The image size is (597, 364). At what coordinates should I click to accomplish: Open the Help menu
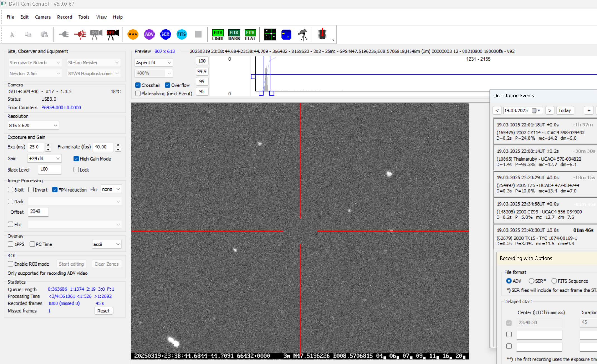pos(118,17)
